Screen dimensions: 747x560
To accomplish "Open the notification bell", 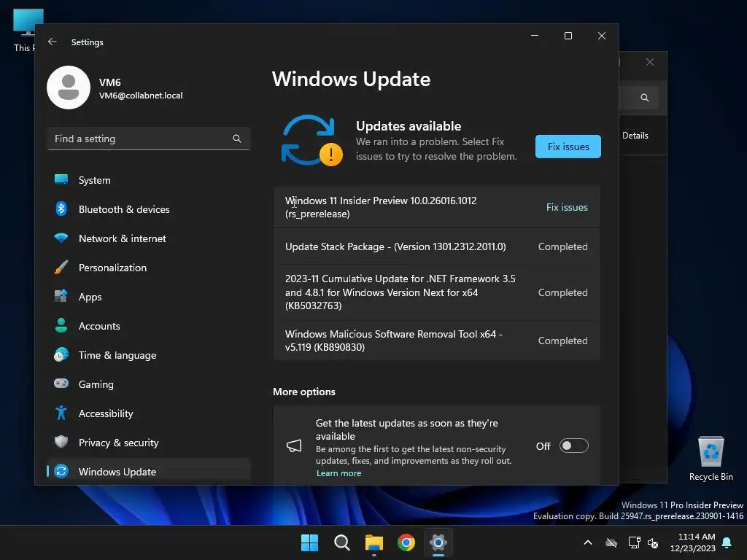I will point(727,542).
